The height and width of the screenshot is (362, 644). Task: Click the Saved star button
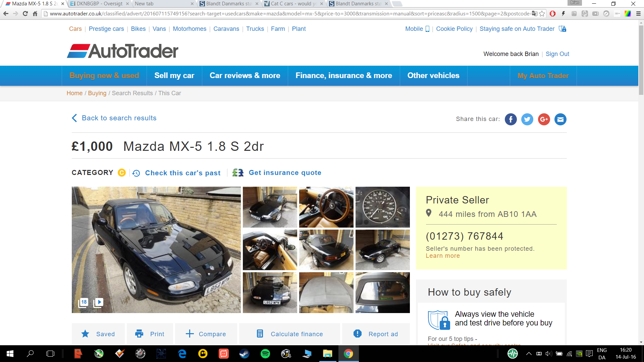[x=98, y=334]
